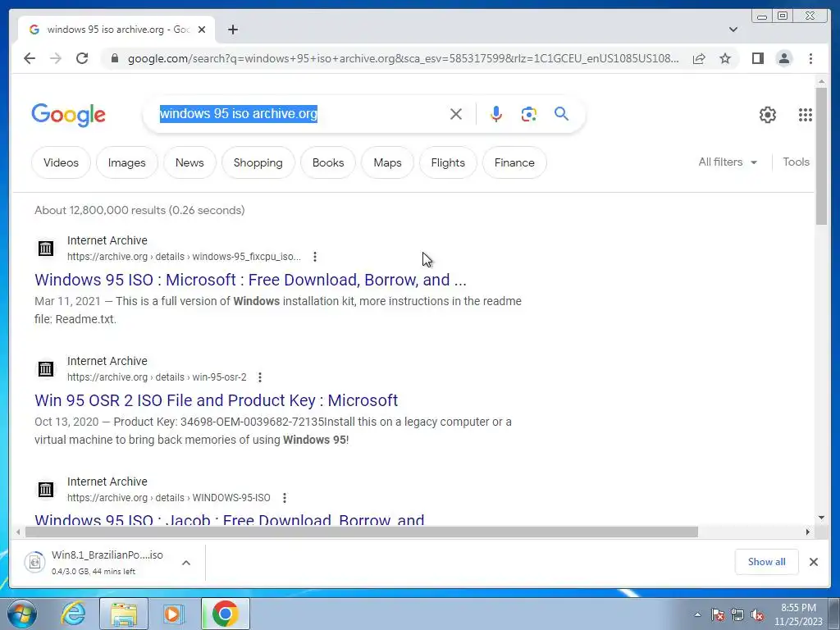Open the Chrome side panel
Screen dimensions: 840x630
point(757,58)
